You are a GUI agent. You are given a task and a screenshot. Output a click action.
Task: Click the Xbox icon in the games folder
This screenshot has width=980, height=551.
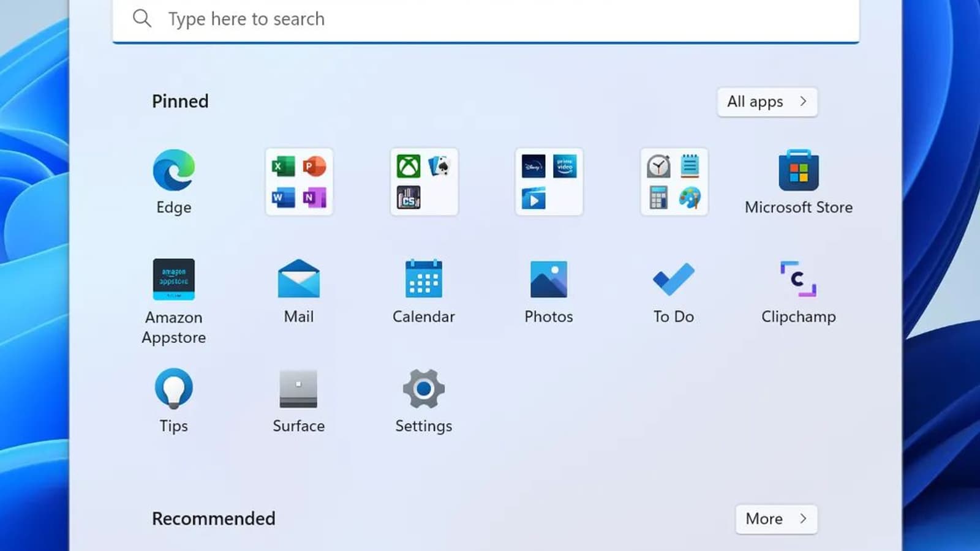pos(409,166)
